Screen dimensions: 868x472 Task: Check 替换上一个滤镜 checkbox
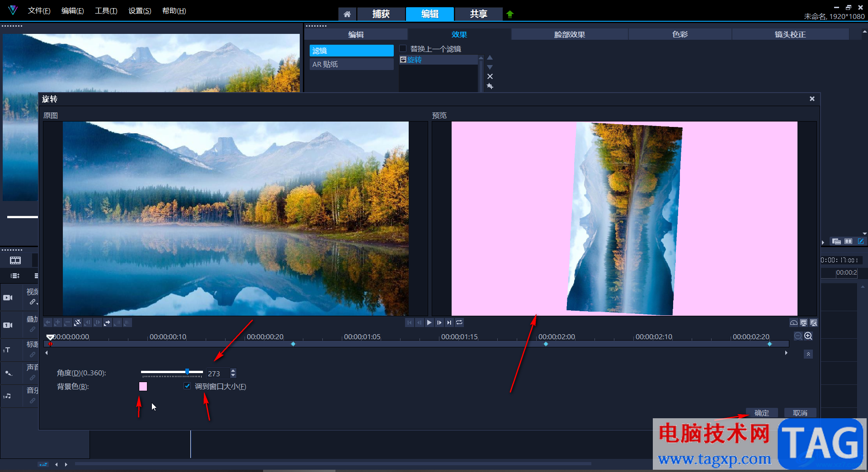[x=403, y=48]
